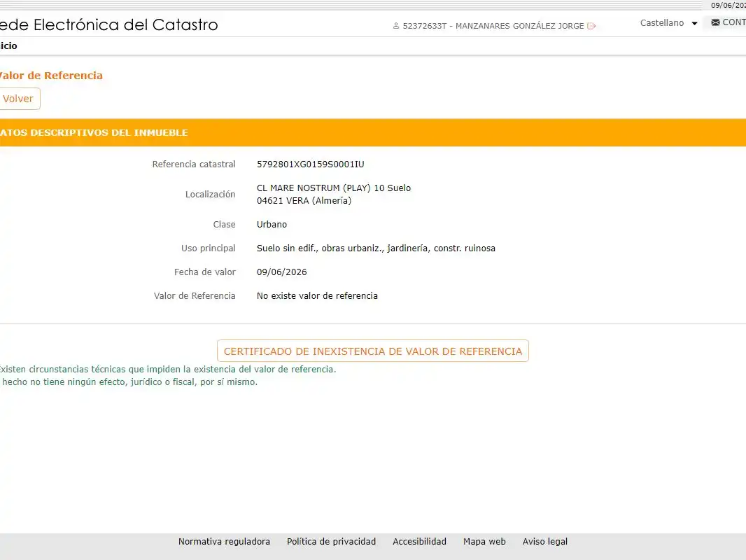Click the text 04621 VERA (Almería)
Screen dimensions: 746x560
[x=304, y=200]
